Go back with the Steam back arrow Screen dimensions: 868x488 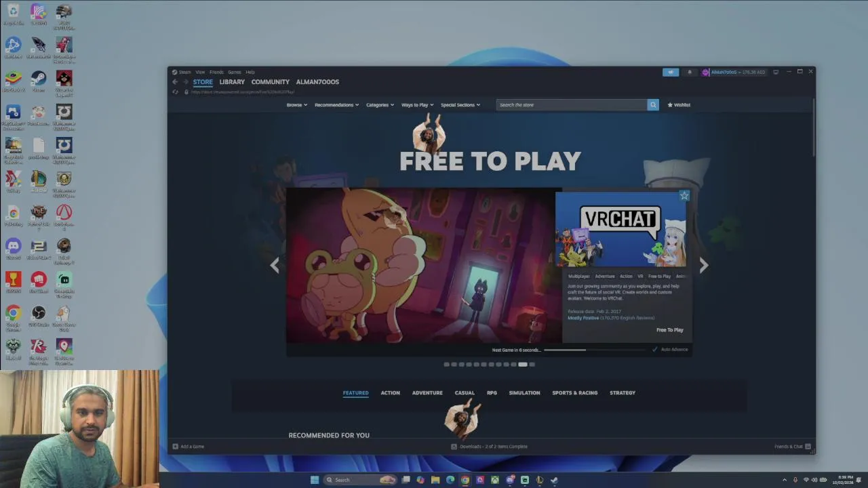pyautogui.click(x=175, y=82)
